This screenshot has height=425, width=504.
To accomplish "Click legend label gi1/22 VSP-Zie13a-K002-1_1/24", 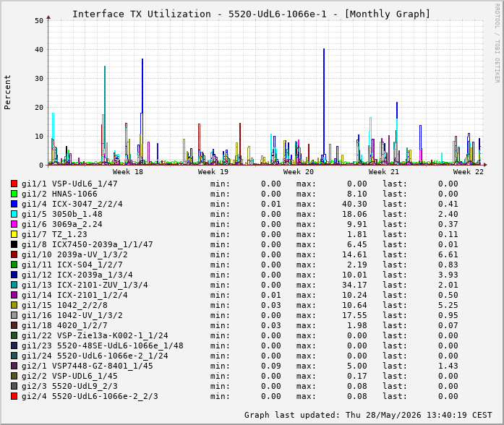I will point(95,335).
